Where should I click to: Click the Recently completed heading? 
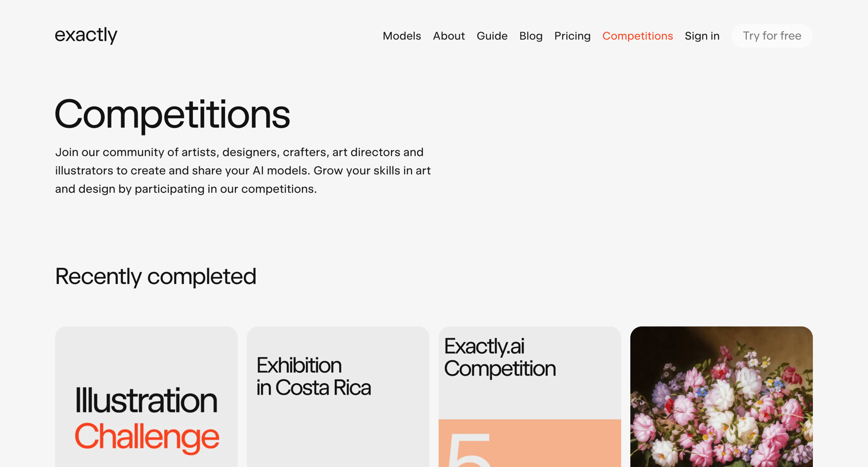tap(156, 277)
